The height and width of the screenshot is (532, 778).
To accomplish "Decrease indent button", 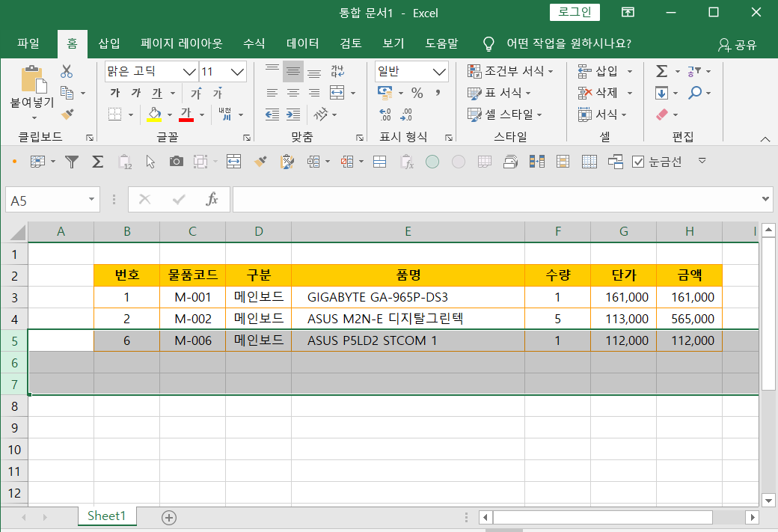I will pos(272,114).
